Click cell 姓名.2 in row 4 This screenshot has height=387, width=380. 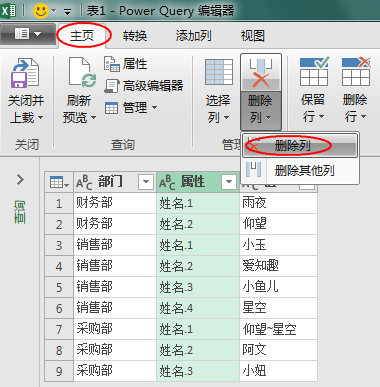(198, 266)
